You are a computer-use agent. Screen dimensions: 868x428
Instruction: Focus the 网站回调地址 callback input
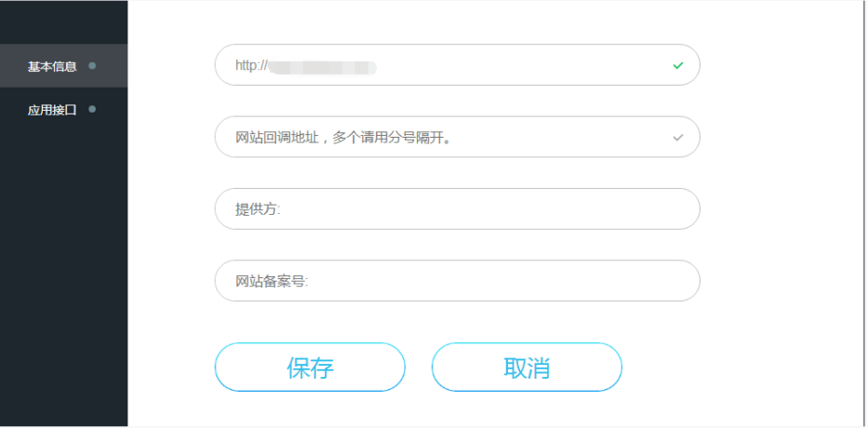[x=558, y=137]
